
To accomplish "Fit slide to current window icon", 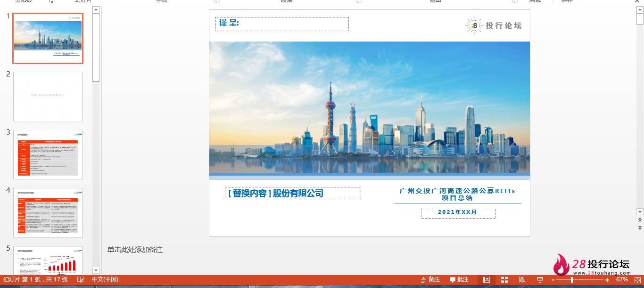I will click(x=638, y=280).
